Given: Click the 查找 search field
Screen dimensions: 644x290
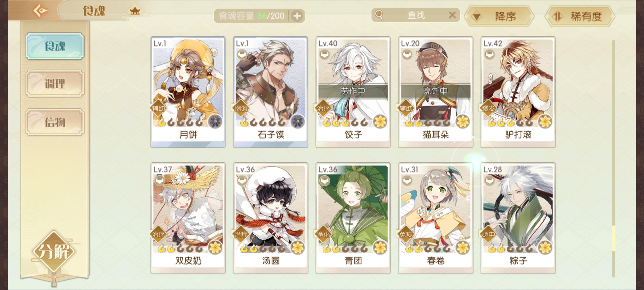Looking at the screenshot, I should point(416,15).
